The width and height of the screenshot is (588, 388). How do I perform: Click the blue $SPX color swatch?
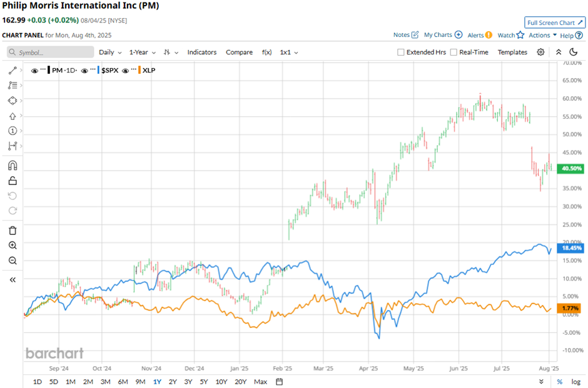point(98,70)
